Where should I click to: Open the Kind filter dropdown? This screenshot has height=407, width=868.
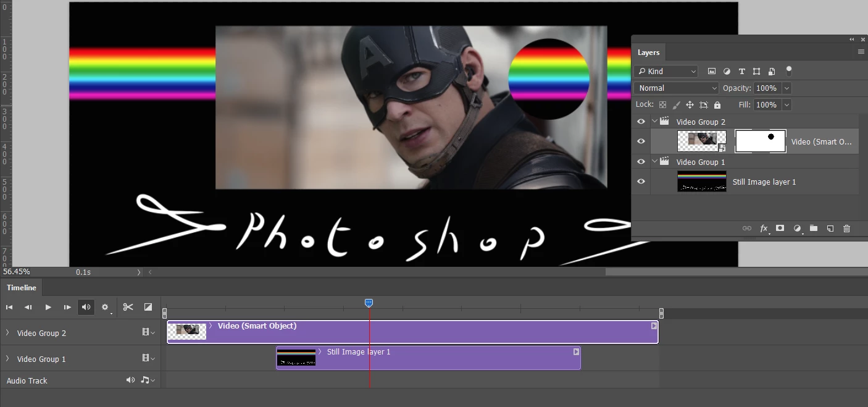[x=666, y=72]
